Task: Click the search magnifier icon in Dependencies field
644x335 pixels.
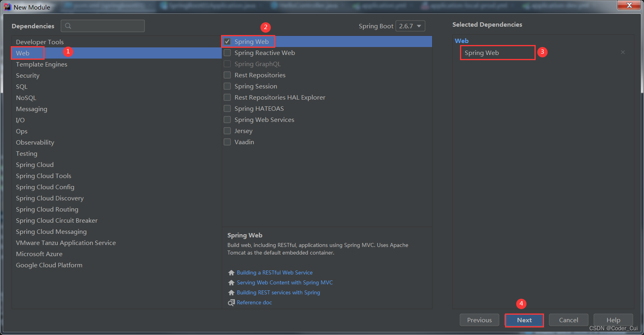Action: tap(68, 26)
